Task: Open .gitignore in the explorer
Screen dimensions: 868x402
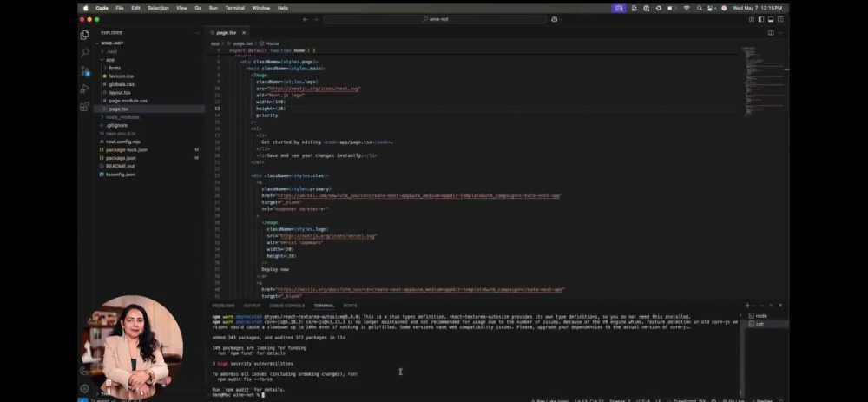Action: coord(117,126)
